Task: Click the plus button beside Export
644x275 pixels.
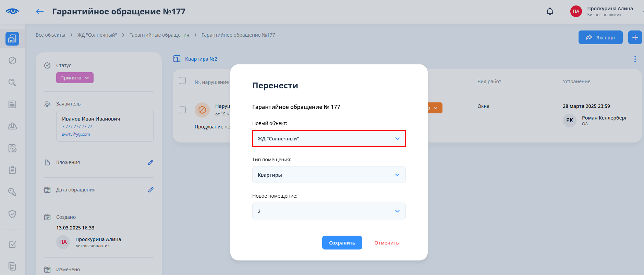Action: pyautogui.click(x=635, y=37)
